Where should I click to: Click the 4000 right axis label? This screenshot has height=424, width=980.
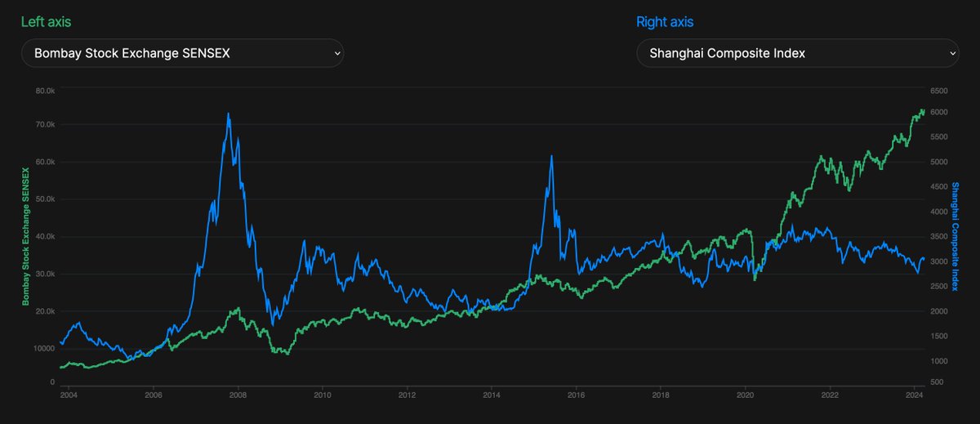click(x=938, y=212)
